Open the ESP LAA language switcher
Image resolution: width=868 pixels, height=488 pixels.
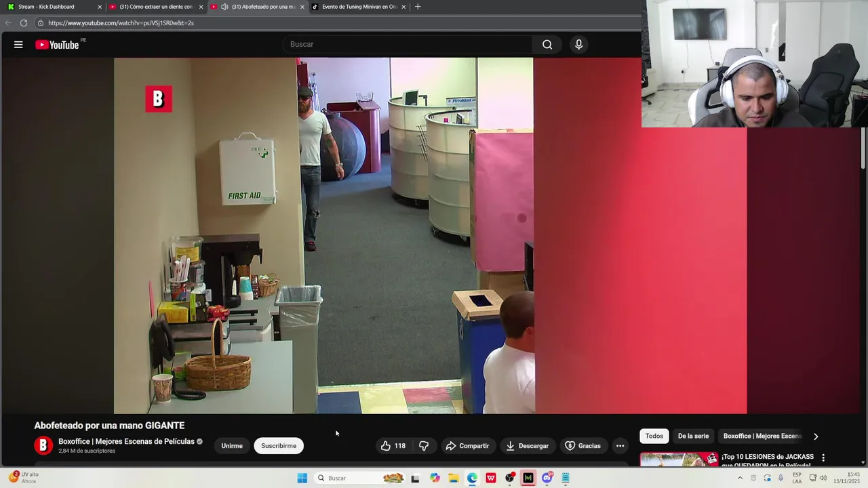797,478
